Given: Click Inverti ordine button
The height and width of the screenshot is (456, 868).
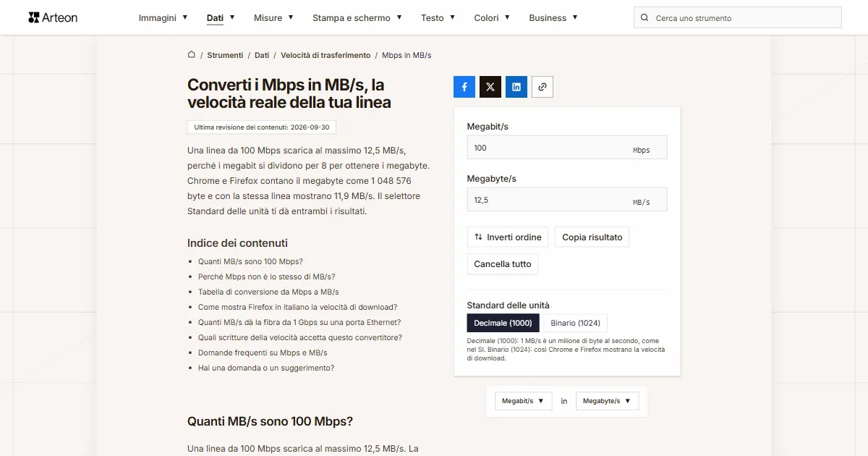Looking at the screenshot, I should (508, 237).
